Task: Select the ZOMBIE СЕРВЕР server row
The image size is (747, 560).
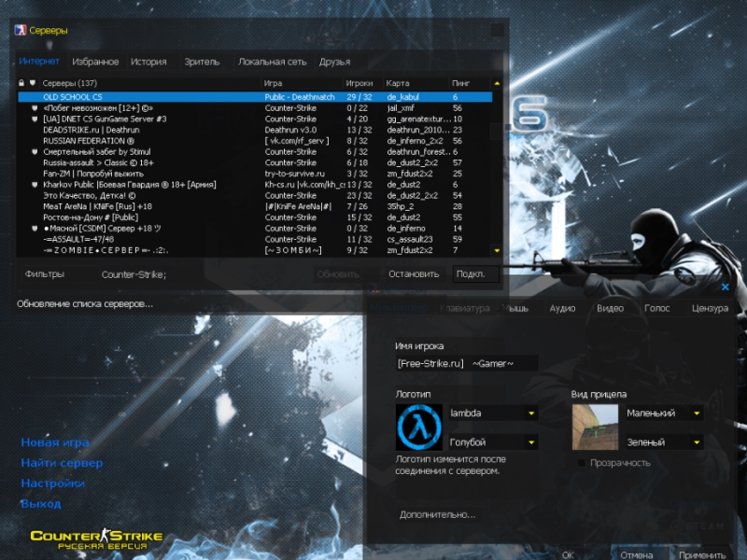Action: (x=255, y=250)
